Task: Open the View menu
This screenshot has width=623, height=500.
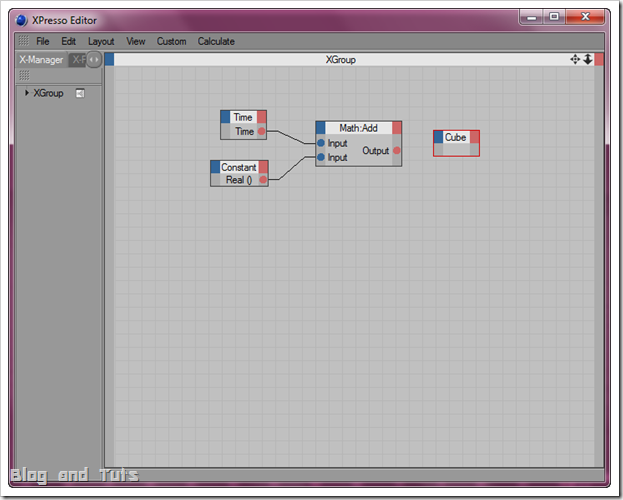Action: click(x=135, y=41)
